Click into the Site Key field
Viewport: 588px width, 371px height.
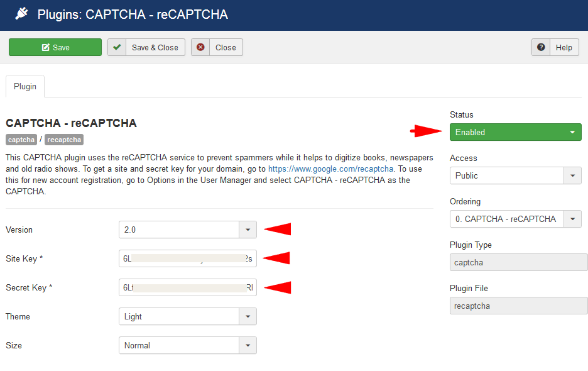[187, 258]
